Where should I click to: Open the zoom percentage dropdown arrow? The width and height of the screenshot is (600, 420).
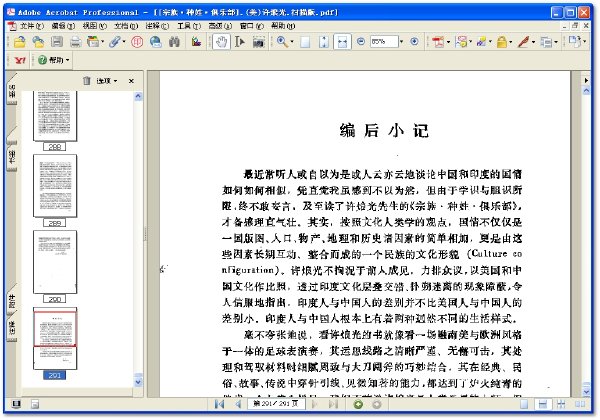click(401, 41)
